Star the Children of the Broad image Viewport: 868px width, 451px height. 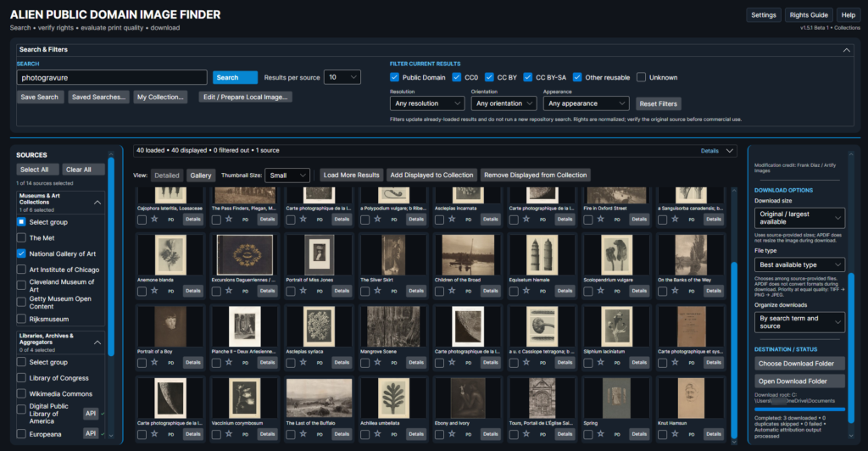point(452,291)
